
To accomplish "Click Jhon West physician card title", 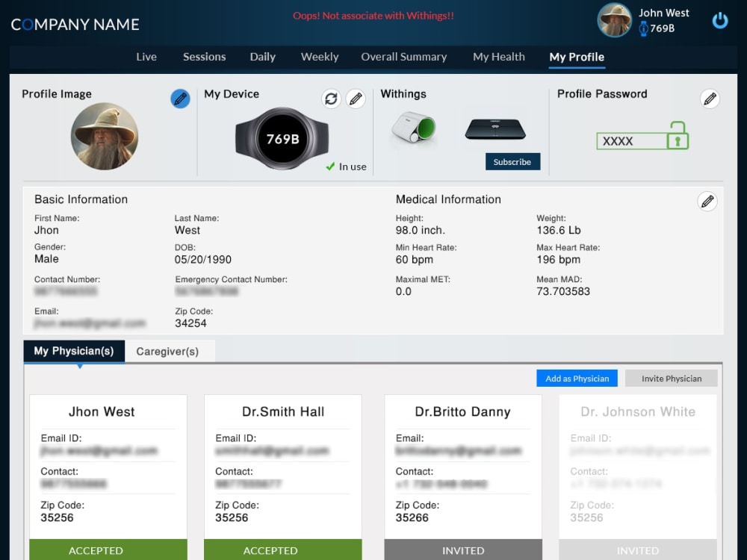I will click(102, 411).
